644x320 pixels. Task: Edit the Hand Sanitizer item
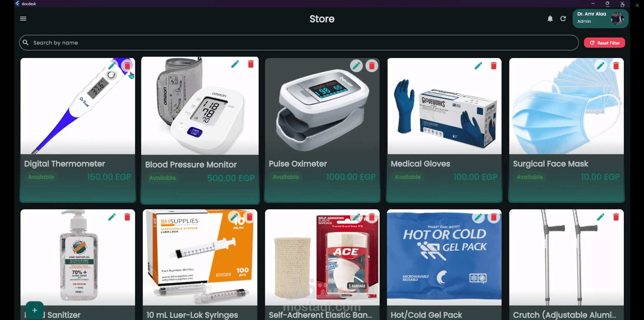coord(112,217)
